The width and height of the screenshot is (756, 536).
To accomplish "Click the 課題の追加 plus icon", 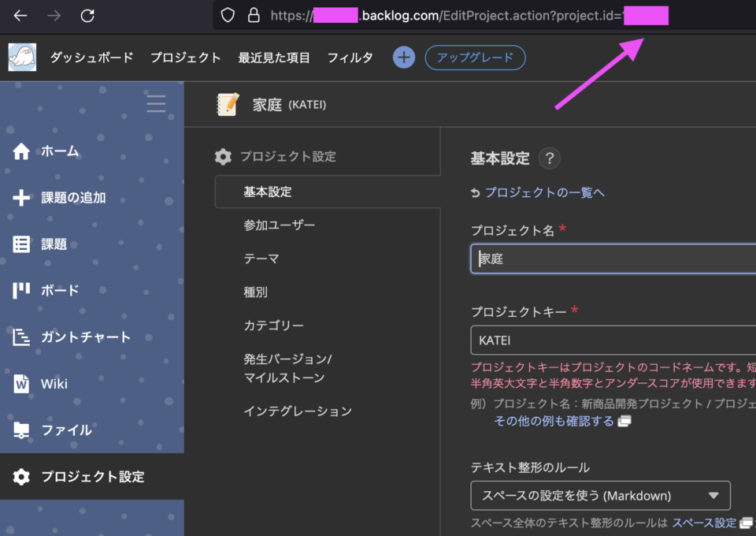I will click(21, 197).
